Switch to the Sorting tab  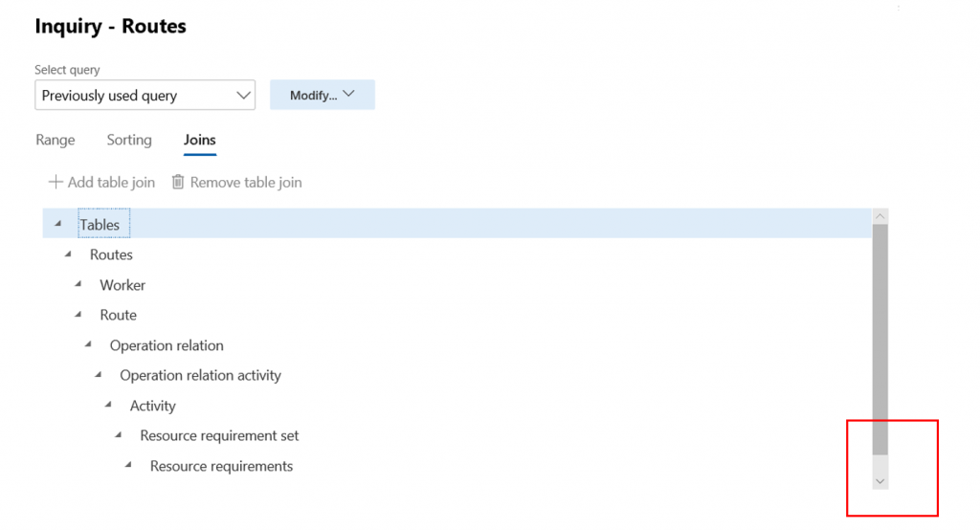tap(129, 140)
